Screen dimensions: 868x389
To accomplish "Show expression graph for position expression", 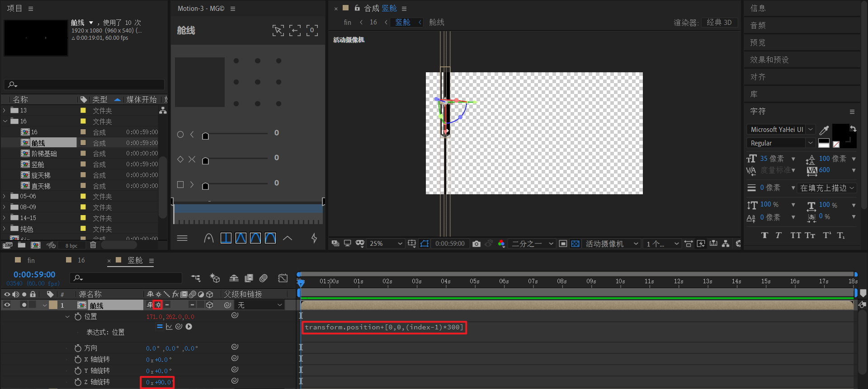I will click(169, 327).
